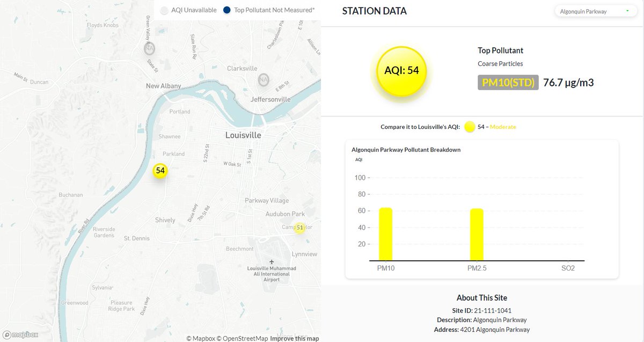Click the About This Site heading
Viewport: 644px width, 342px height.
click(x=482, y=298)
